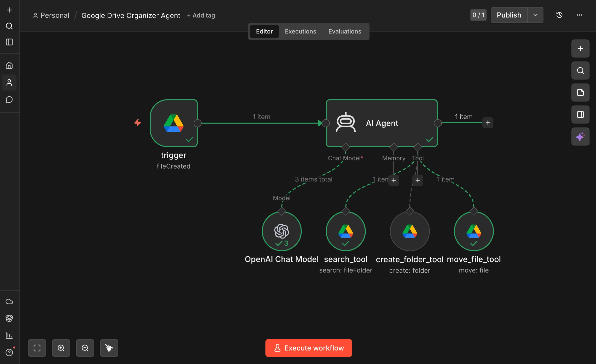Open workflow history clock icon

[x=559, y=15]
